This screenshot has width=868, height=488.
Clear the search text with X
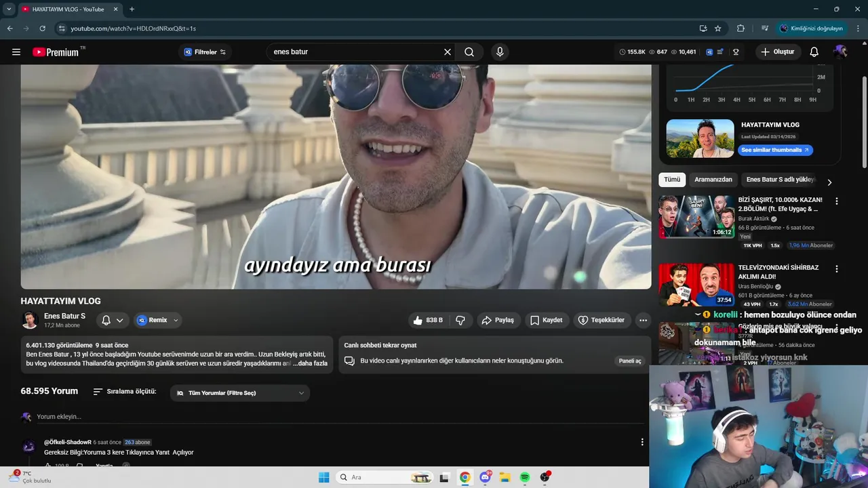click(448, 52)
